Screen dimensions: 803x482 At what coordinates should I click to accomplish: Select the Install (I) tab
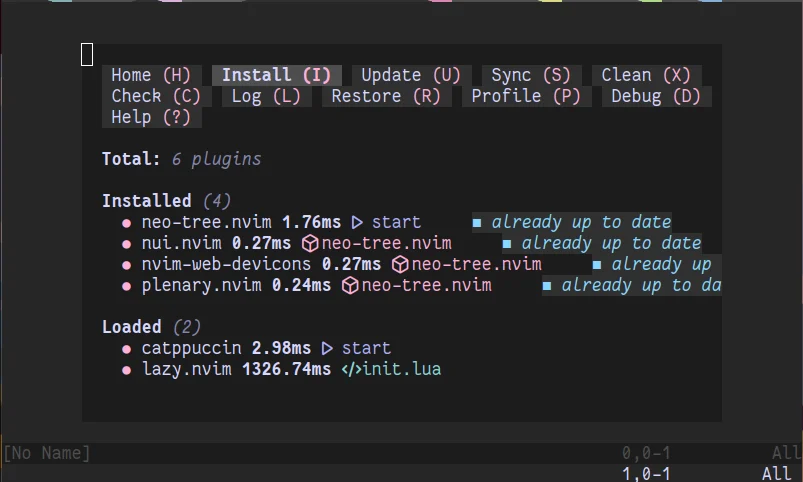[277, 75]
